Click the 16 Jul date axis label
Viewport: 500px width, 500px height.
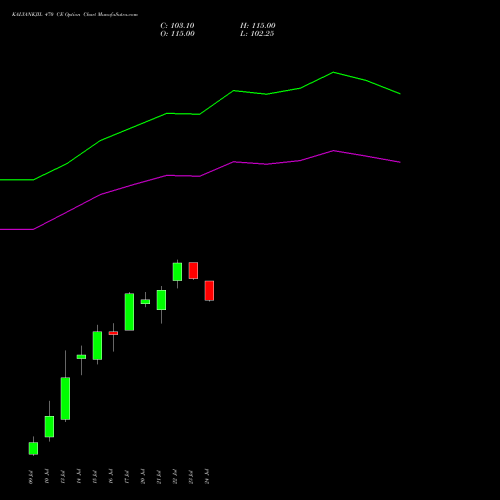[x=111, y=477]
